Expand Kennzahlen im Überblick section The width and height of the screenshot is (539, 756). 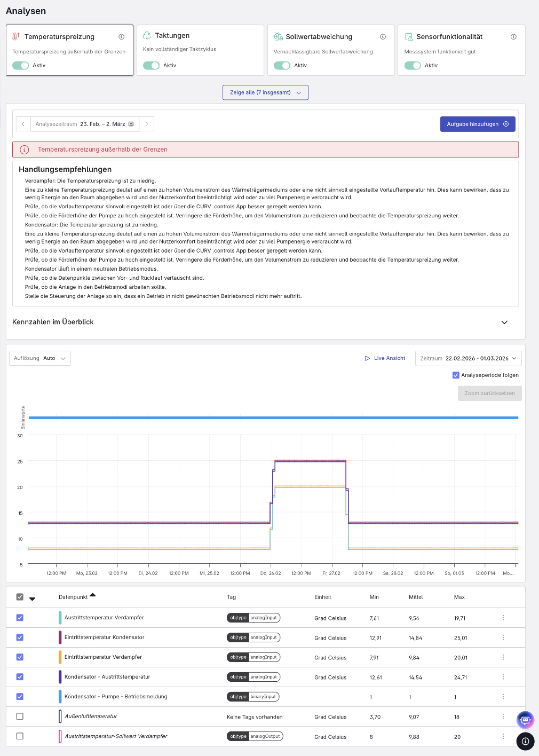(x=504, y=322)
